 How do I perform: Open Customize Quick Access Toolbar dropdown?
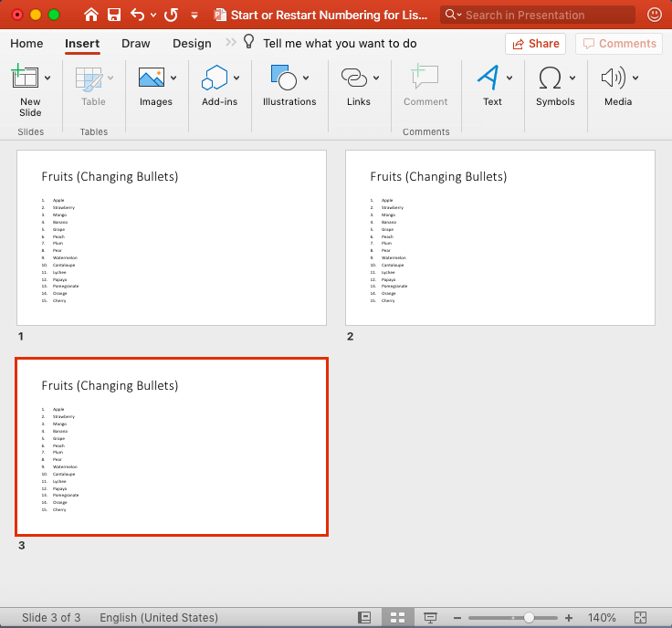pos(194,15)
